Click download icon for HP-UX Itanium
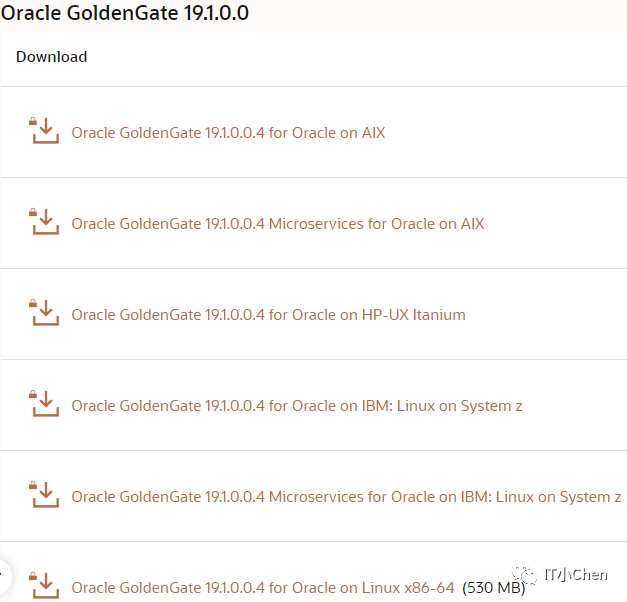This screenshot has width=627, height=602. tap(45, 313)
